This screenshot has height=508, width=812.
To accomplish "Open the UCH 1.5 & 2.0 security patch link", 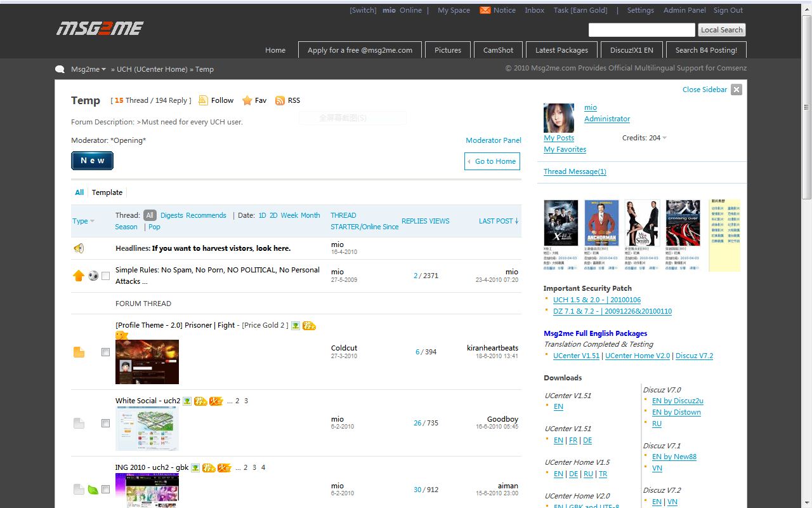I will (597, 300).
